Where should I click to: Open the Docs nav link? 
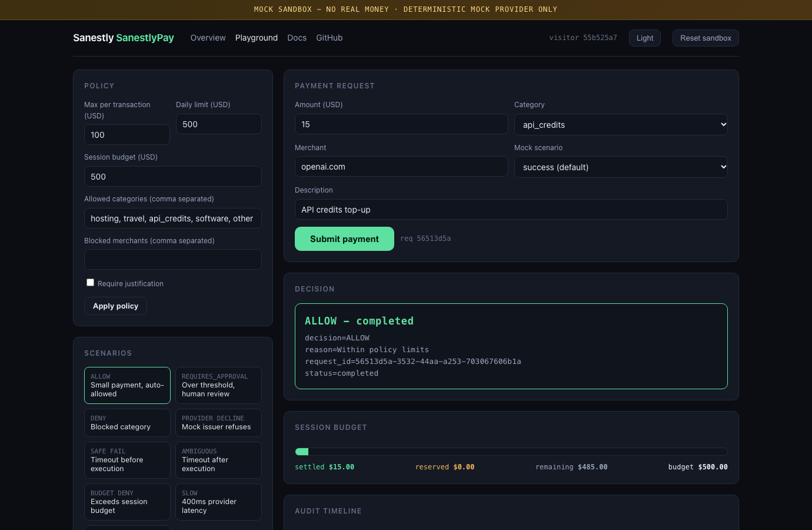(297, 38)
